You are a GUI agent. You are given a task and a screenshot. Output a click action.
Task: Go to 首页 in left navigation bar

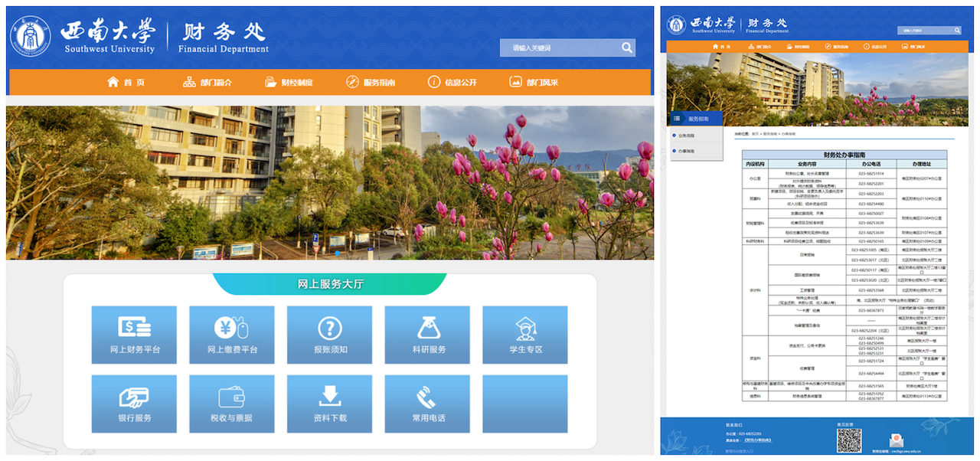[126, 83]
